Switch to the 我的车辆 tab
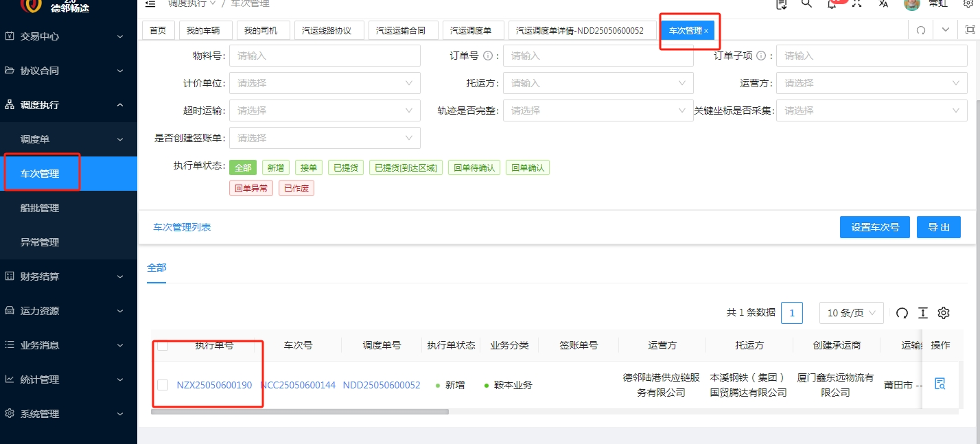Viewport: 980px width, 444px height. pyautogui.click(x=205, y=30)
